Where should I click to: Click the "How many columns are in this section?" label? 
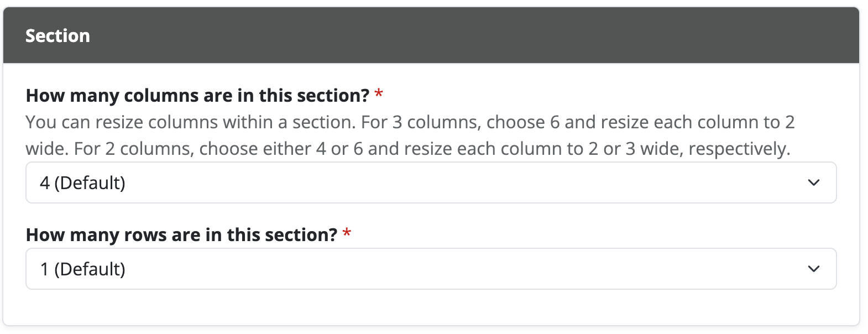coord(197,96)
